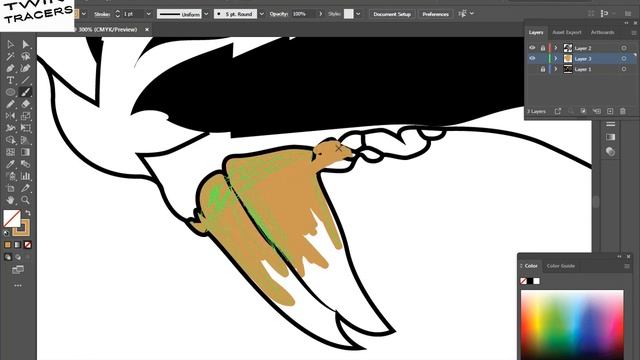Select the Zoom tool

pos(25,200)
